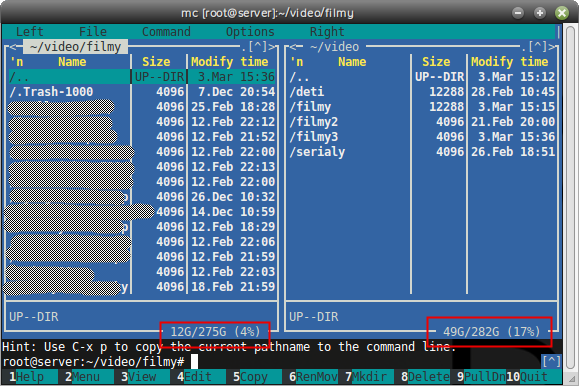The height and width of the screenshot is (386, 579).
Task: Close the mc terminal window
Action: (x=562, y=13)
